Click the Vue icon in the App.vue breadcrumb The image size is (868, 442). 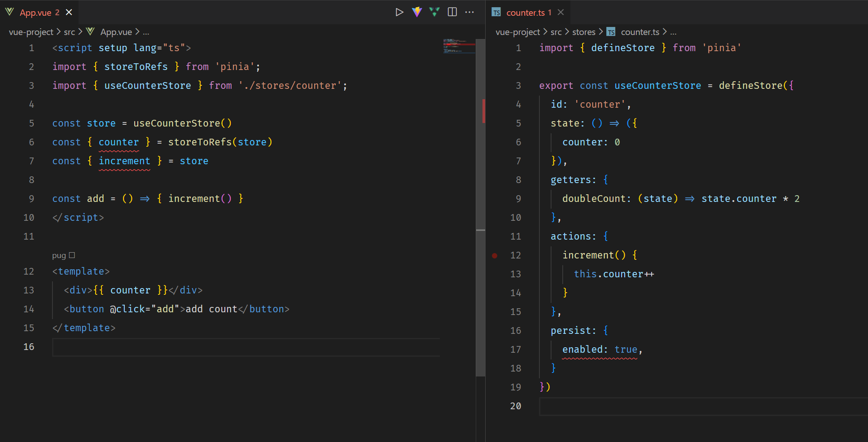pyautogui.click(x=90, y=31)
